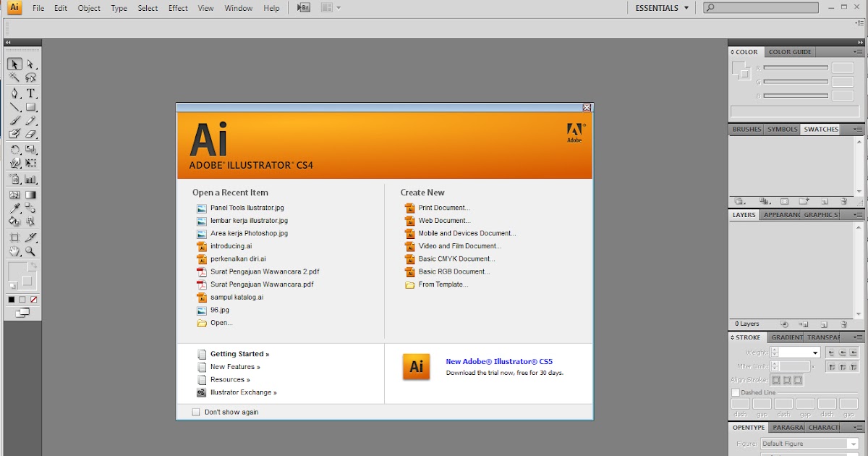Open the stroke Weight dropdown
This screenshot has width=868, height=456.
tap(815, 352)
